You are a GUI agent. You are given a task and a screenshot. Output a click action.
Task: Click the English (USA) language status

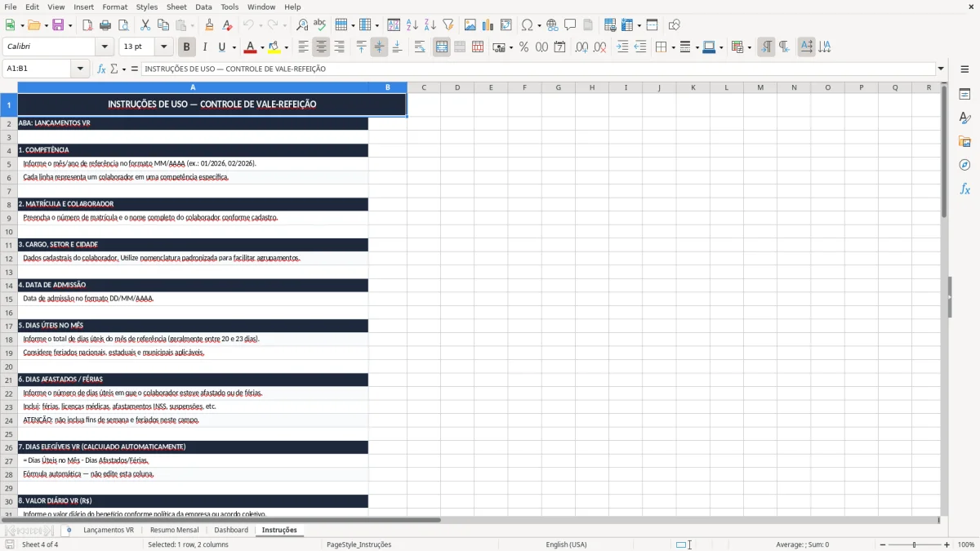[x=566, y=544]
